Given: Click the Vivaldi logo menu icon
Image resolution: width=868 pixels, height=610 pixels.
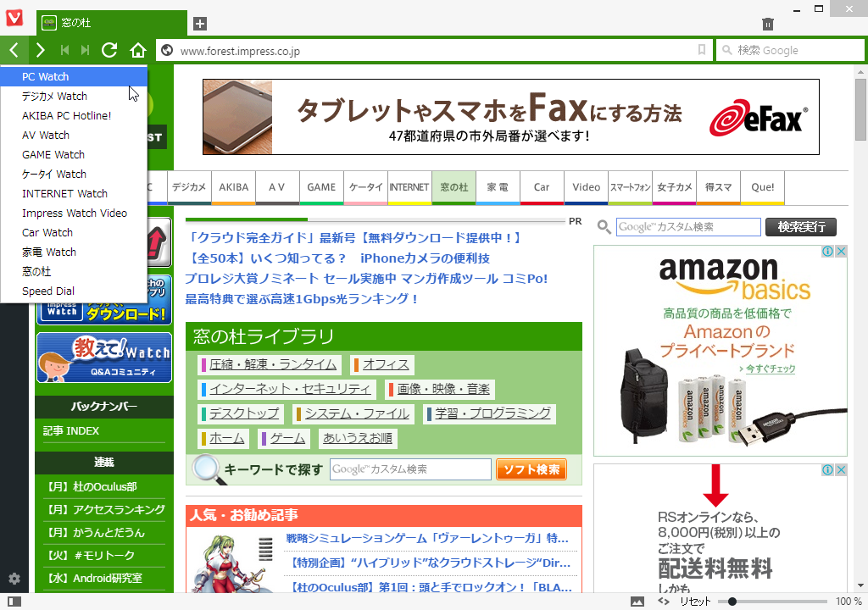Looking at the screenshot, I should (x=13, y=17).
